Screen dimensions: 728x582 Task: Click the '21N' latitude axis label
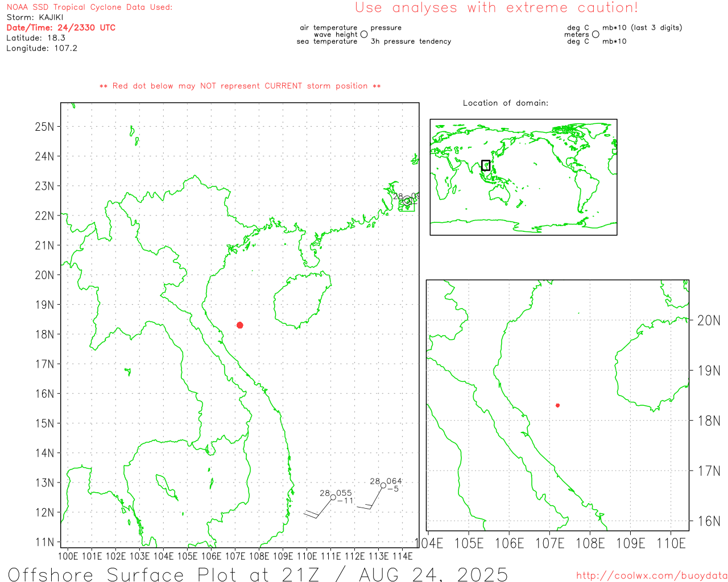click(x=44, y=246)
